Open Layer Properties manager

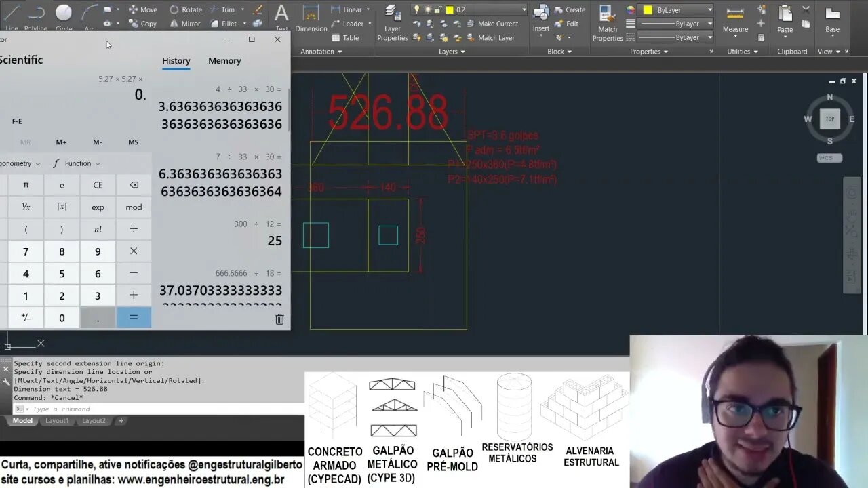pyautogui.click(x=393, y=22)
